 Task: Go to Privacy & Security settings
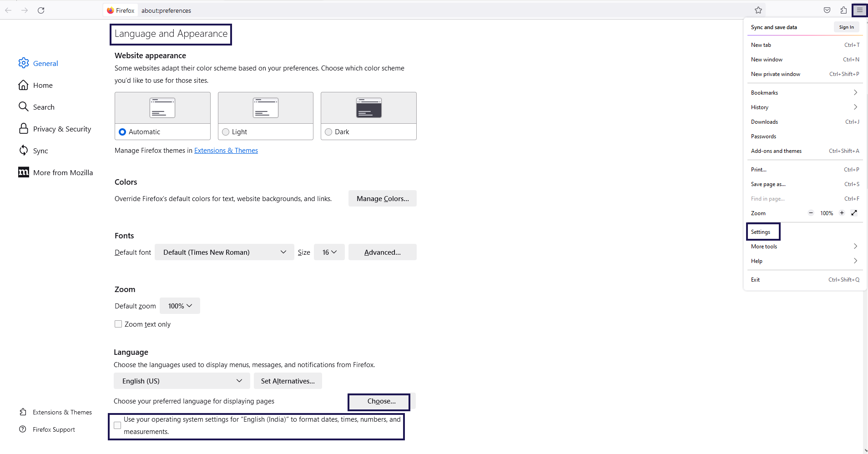61,129
